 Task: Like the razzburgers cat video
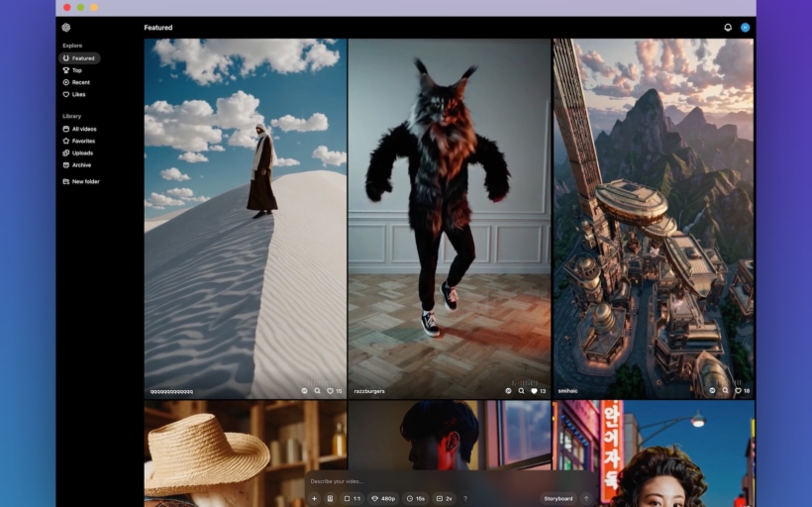(x=535, y=391)
